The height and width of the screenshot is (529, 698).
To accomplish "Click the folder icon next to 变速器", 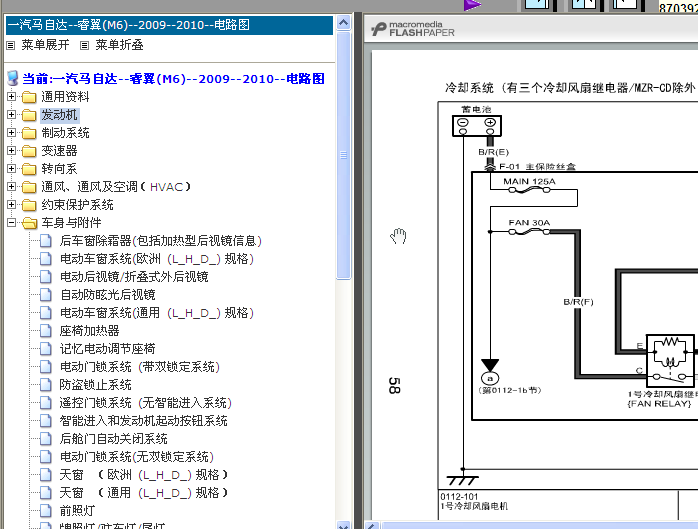I will (29, 151).
